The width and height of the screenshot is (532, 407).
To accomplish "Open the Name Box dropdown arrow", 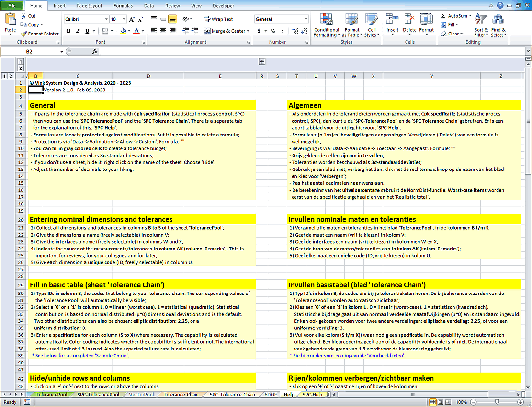I will (61, 52).
